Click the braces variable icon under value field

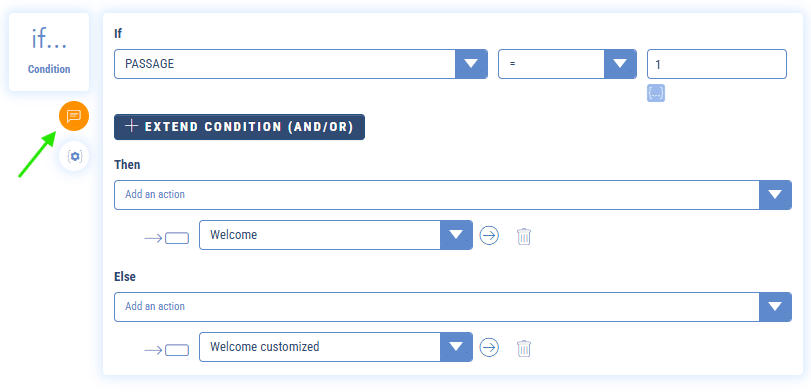656,93
